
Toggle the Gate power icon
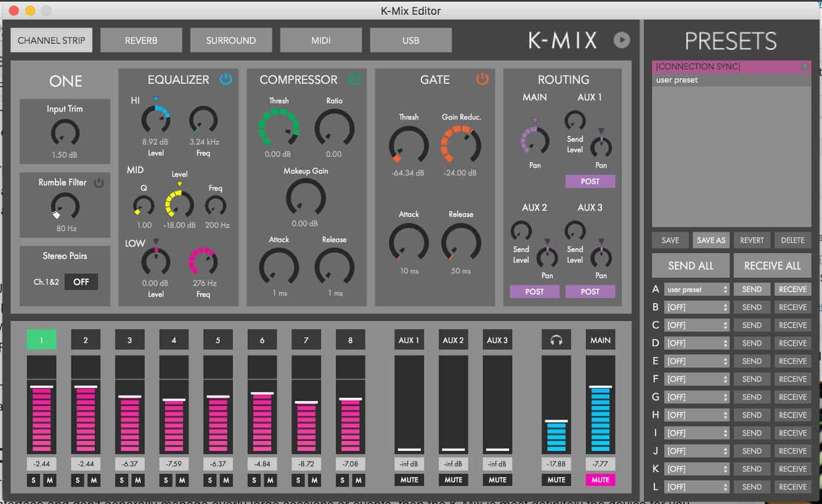coord(482,79)
